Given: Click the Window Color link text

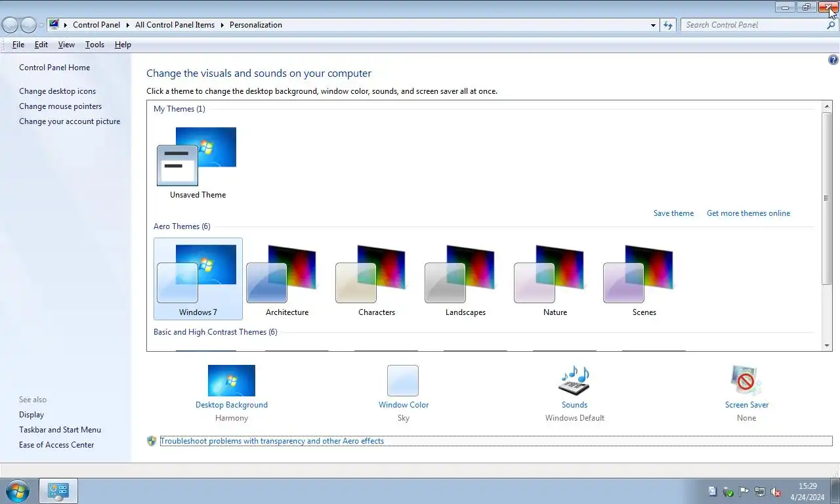Looking at the screenshot, I should [404, 405].
